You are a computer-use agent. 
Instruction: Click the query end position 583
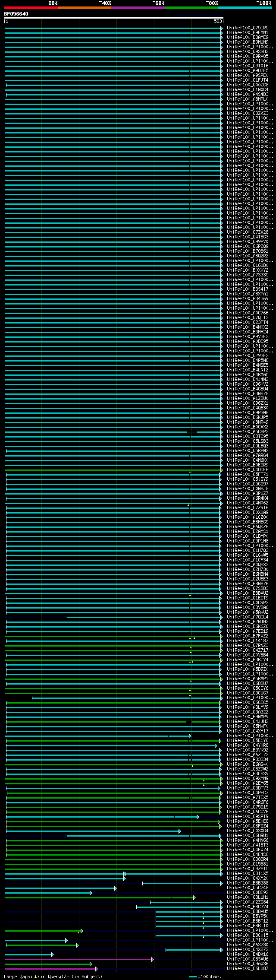(218, 21)
